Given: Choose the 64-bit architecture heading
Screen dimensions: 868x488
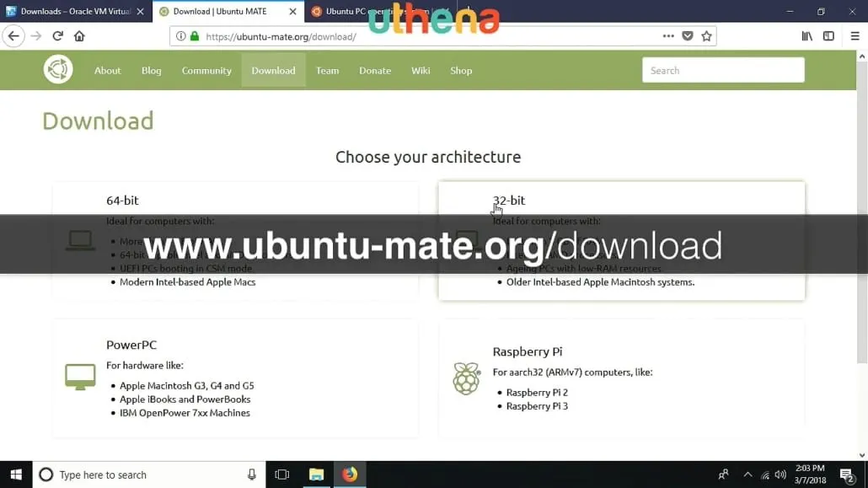Looking at the screenshot, I should [122, 201].
